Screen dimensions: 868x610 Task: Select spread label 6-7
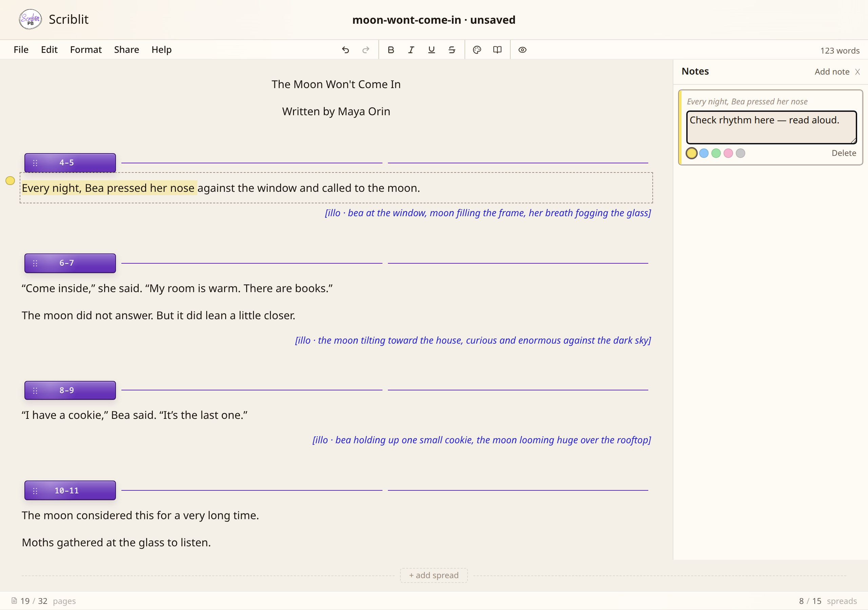pos(66,263)
